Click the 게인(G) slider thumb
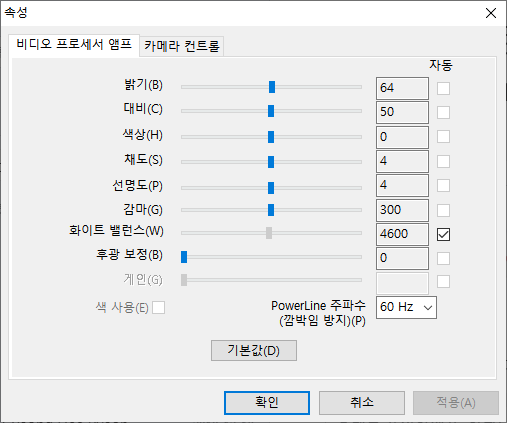507x423 pixels. [x=184, y=280]
